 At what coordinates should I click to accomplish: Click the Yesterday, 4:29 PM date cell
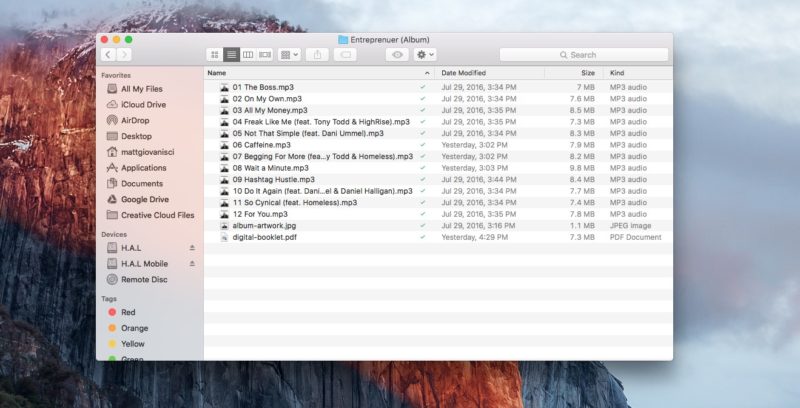pos(474,237)
